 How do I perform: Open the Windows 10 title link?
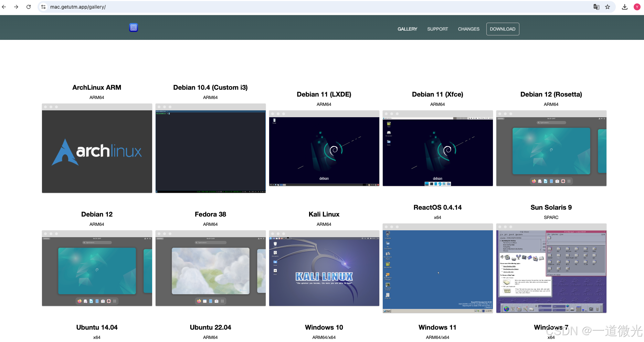324,328
